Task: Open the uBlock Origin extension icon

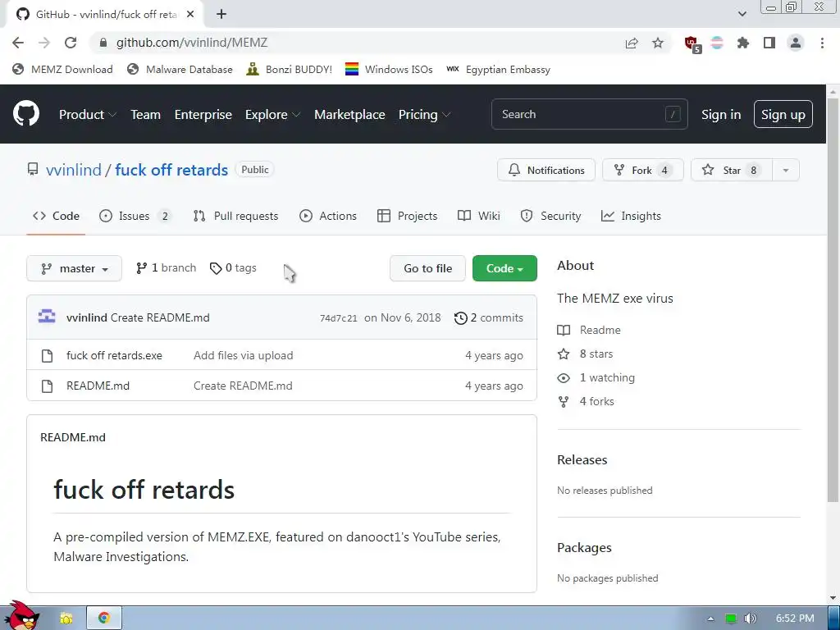Action: tap(692, 44)
